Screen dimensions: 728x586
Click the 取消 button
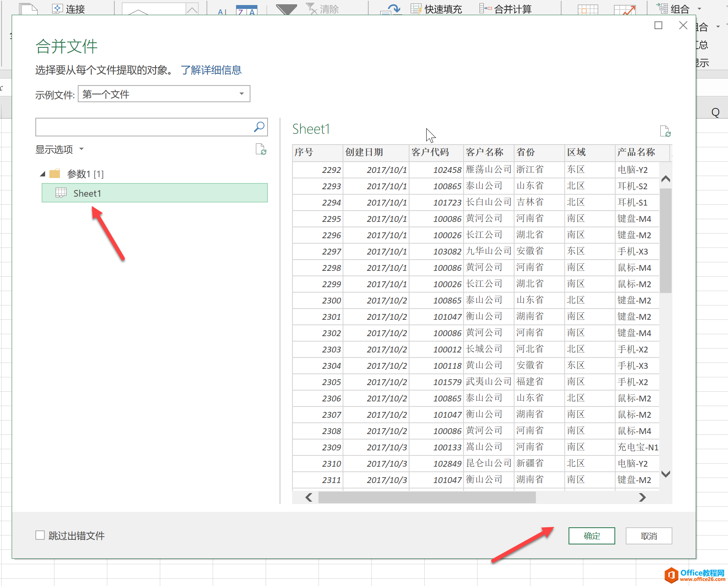pyautogui.click(x=649, y=536)
